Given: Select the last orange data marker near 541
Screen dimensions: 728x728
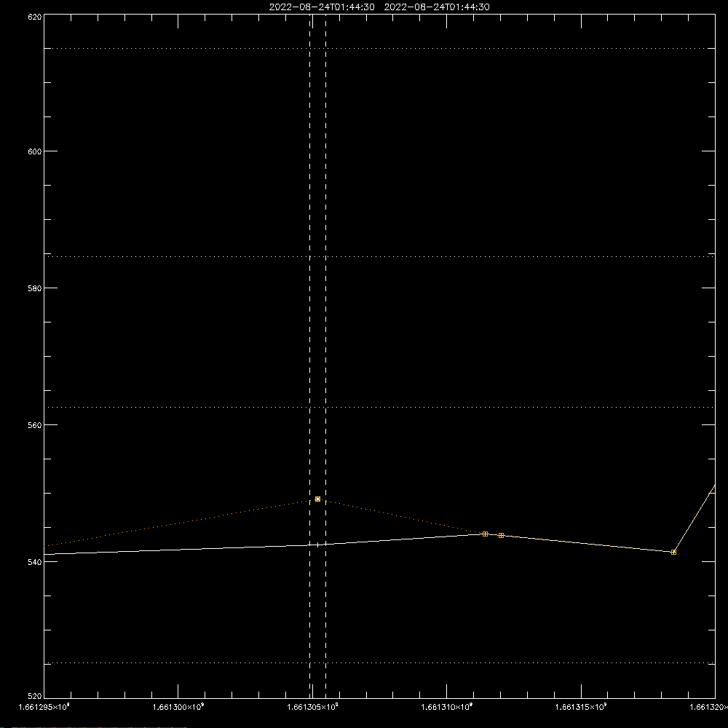Looking at the screenshot, I should (x=673, y=553).
